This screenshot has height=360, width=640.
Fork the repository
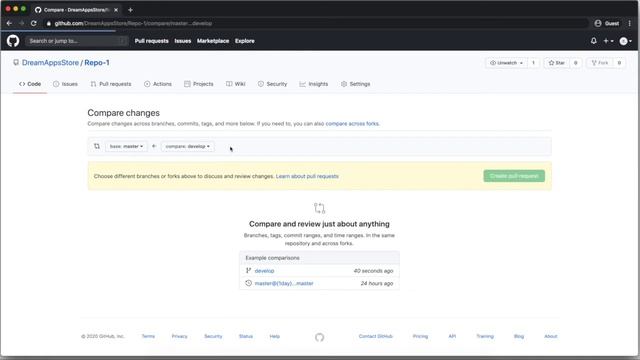click(x=600, y=63)
